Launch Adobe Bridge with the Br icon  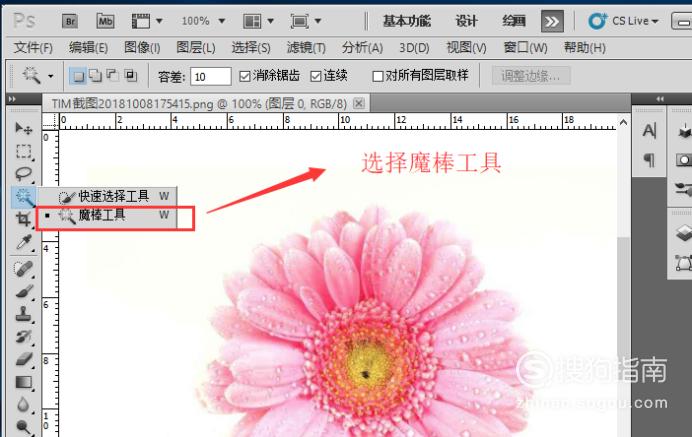70,21
